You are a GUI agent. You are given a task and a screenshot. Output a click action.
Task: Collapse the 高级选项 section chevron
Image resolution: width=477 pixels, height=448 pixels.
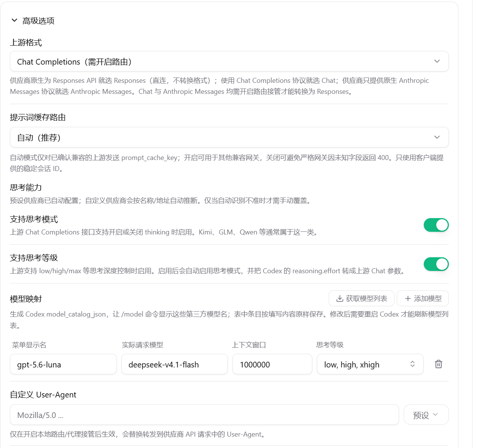(x=14, y=21)
